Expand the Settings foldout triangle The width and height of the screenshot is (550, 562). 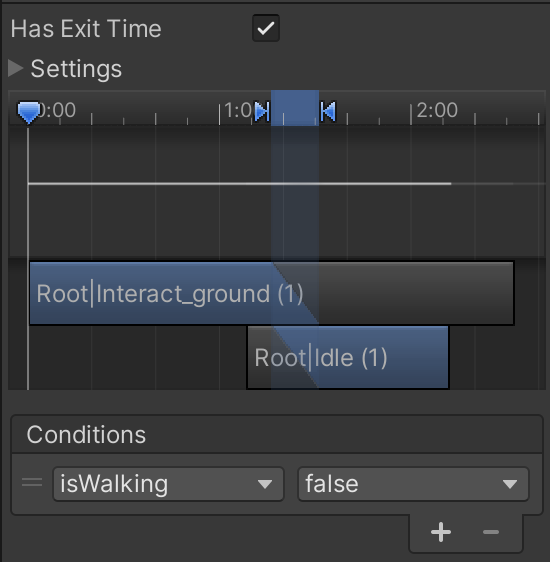point(15,68)
